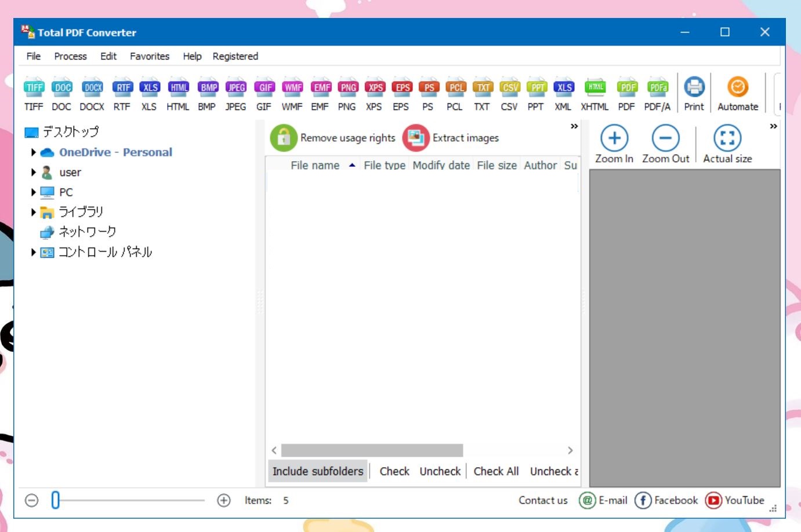Click Extract images button
This screenshot has height=532, width=801.
click(451, 138)
